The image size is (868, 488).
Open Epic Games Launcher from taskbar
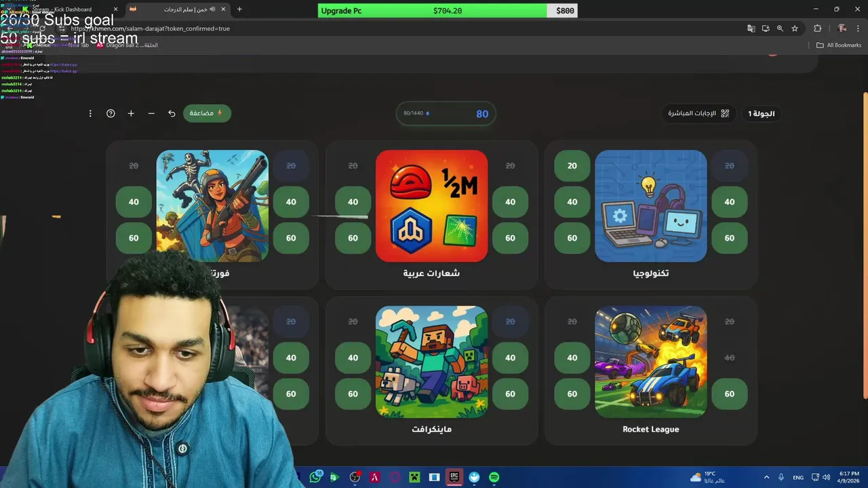pos(454,477)
